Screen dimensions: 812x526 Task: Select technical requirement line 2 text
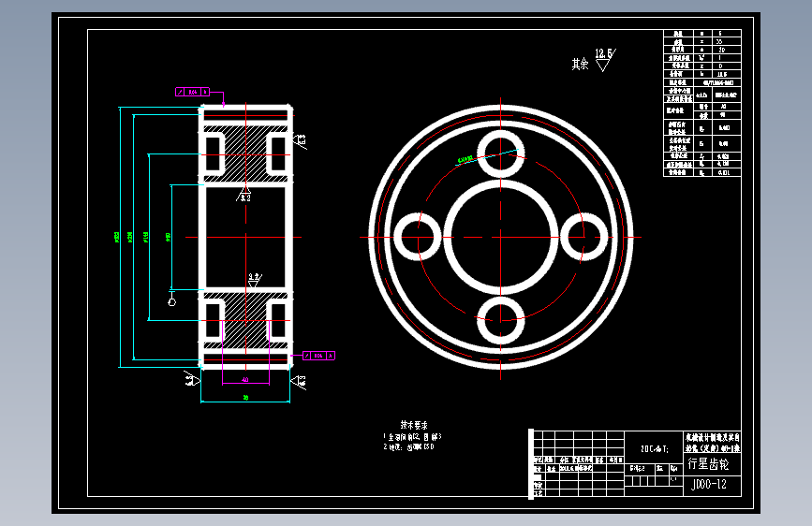pos(408,446)
